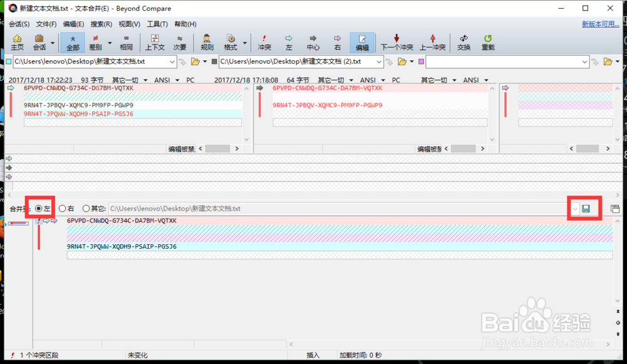This screenshot has width=627, height=364.
Task: Click the 1 个冲突区段 status text
Action: pyautogui.click(x=39, y=355)
